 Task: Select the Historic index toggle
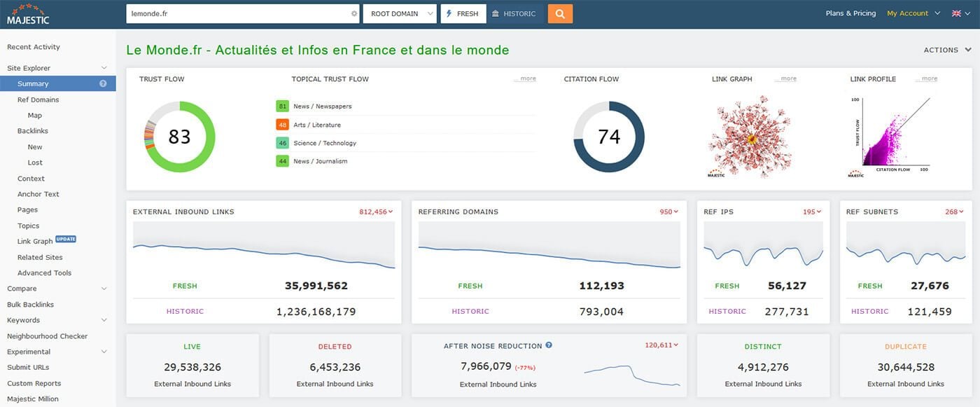(514, 13)
